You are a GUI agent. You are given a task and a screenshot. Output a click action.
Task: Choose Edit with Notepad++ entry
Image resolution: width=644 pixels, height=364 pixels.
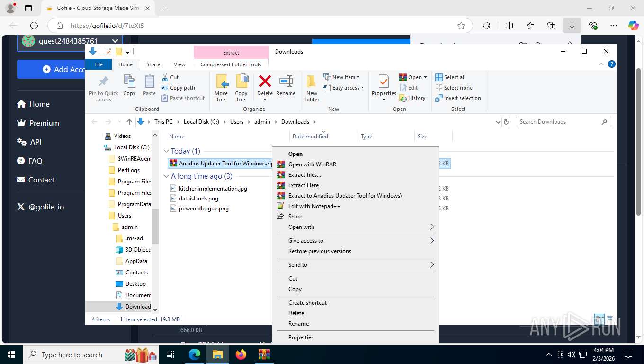[356, 206]
